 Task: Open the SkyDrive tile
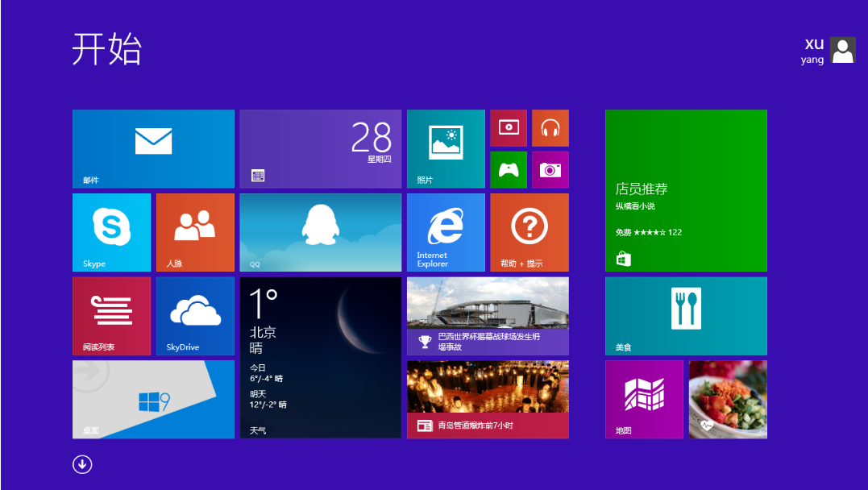[195, 316]
